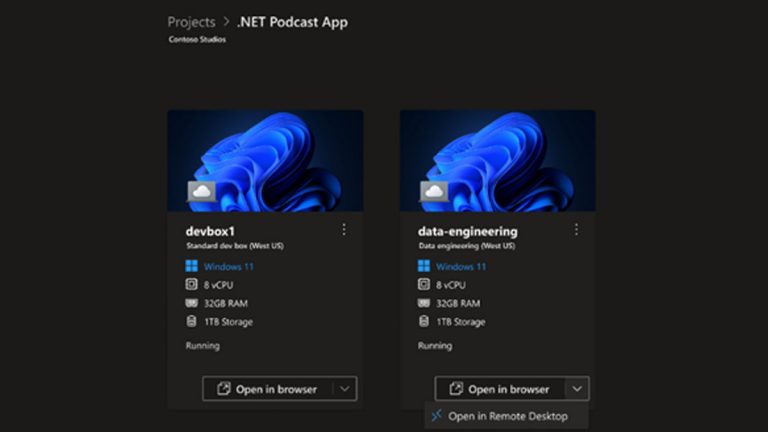Click the CPU icon on devbox1 card

[x=192, y=284]
